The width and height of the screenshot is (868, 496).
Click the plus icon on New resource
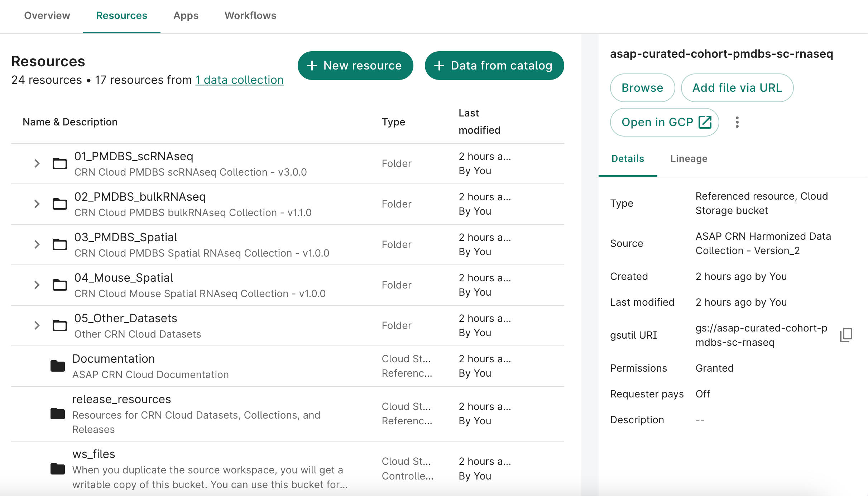(x=312, y=65)
